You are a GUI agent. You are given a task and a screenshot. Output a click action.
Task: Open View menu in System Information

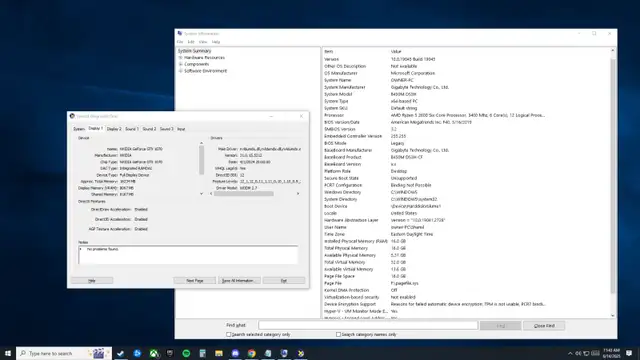pos(203,42)
